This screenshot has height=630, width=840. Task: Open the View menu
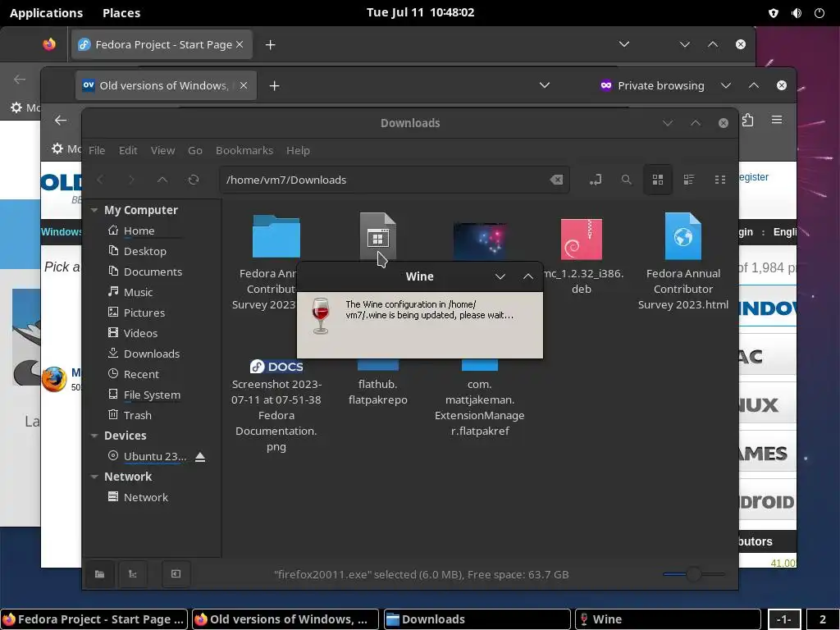coord(163,151)
